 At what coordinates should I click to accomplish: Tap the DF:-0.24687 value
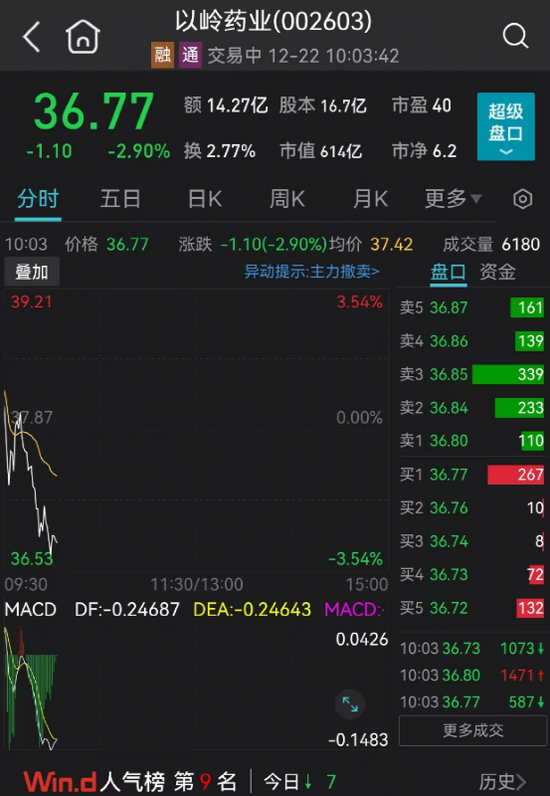(127, 609)
